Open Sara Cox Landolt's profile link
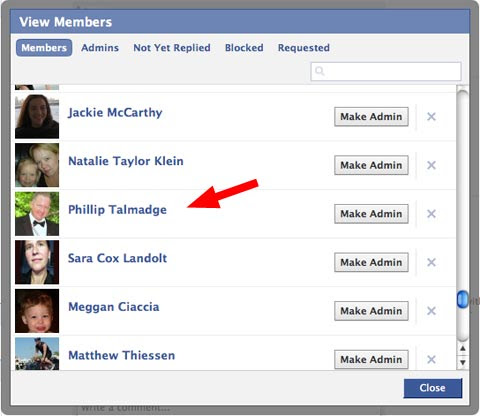The height and width of the screenshot is (416, 480). click(117, 258)
